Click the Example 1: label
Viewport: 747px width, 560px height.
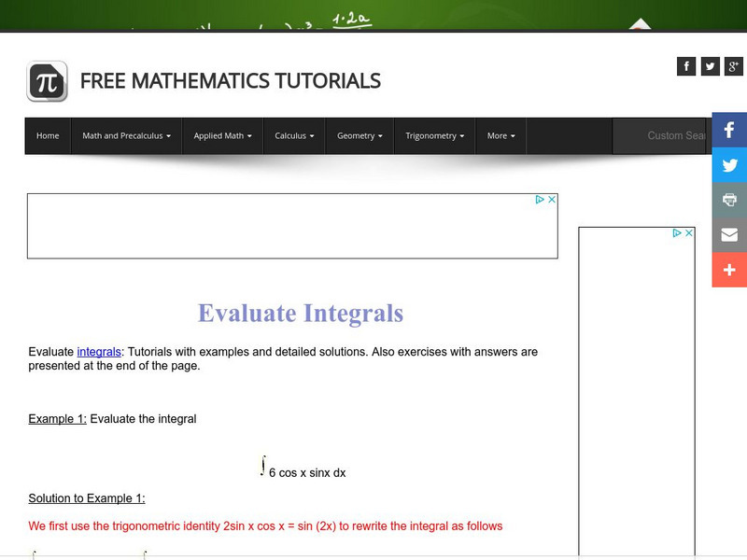(x=57, y=419)
